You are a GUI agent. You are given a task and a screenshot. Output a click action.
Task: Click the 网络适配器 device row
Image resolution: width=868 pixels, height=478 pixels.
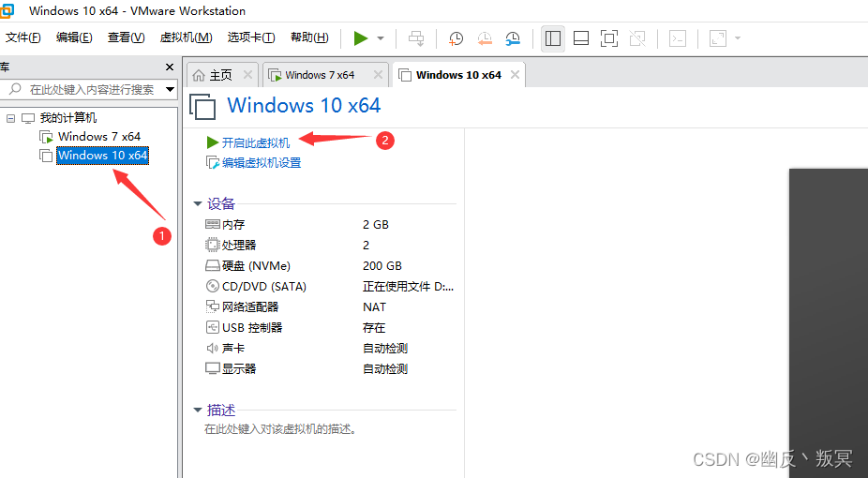click(x=330, y=307)
